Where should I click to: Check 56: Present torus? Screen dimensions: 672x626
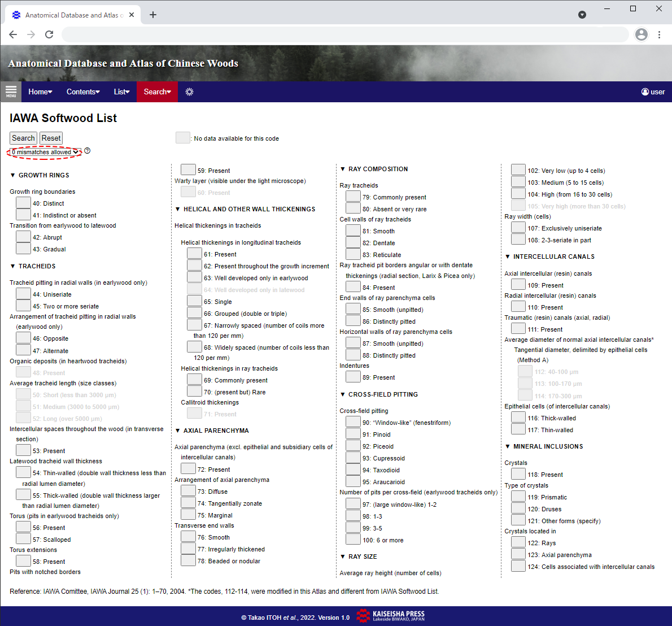tap(23, 527)
